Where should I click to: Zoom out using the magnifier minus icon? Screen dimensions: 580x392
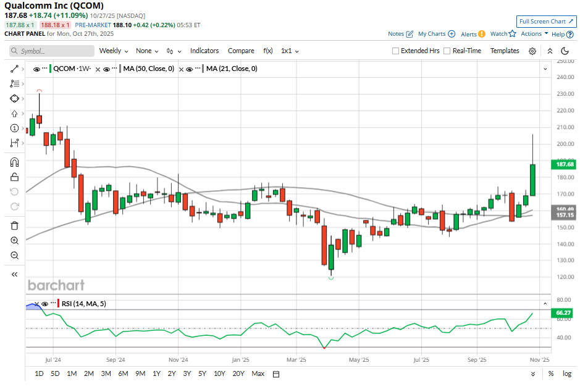coord(14,256)
